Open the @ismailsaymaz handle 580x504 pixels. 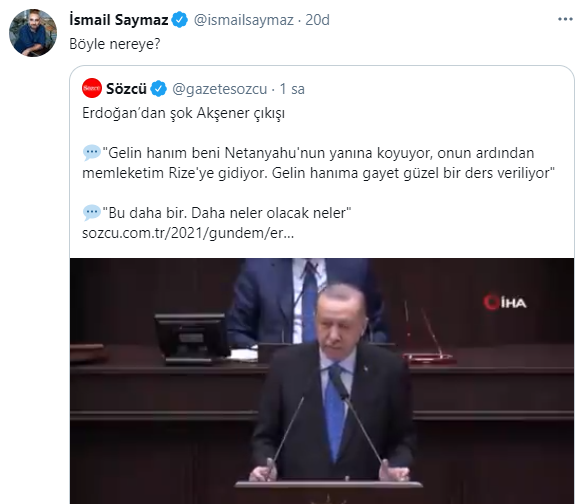pyautogui.click(x=244, y=20)
